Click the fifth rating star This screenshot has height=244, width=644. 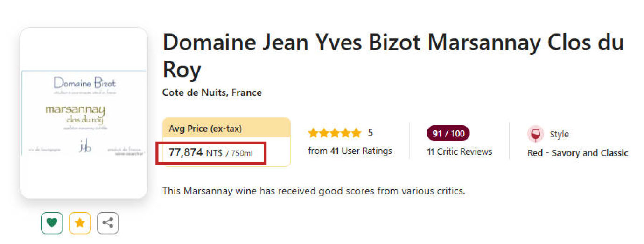coord(356,133)
